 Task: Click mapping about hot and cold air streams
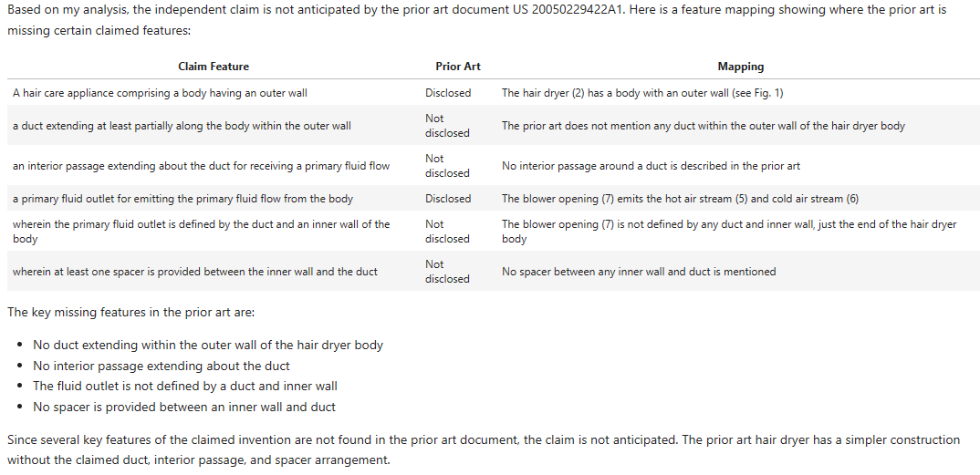pyautogui.click(x=680, y=199)
